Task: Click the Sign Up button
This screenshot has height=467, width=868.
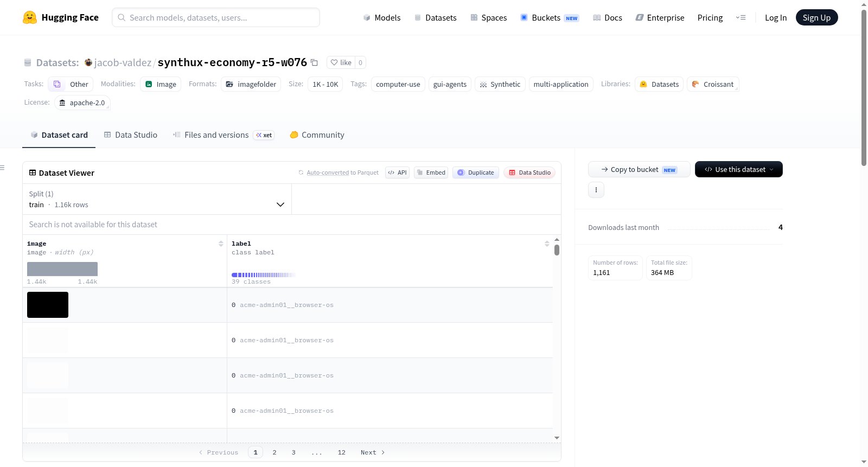Action: 817,17
